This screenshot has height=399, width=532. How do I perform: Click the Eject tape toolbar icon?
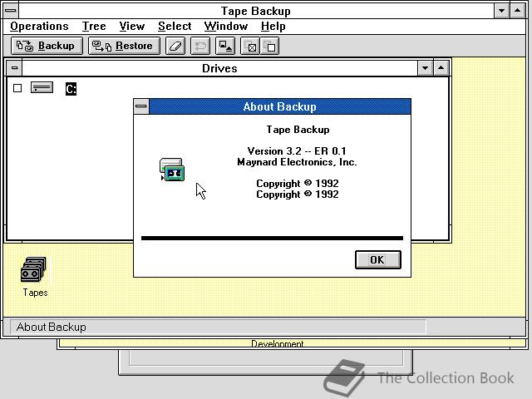[225, 46]
